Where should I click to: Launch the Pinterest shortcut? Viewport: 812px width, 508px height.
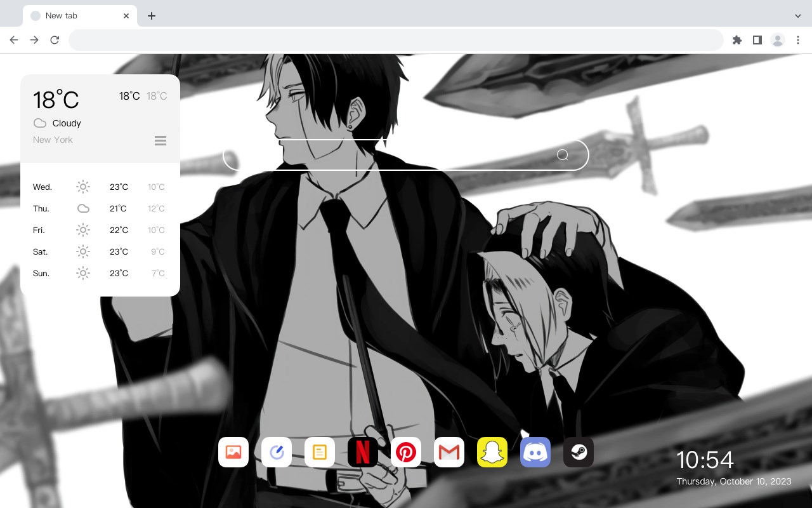tap(406, 452)
